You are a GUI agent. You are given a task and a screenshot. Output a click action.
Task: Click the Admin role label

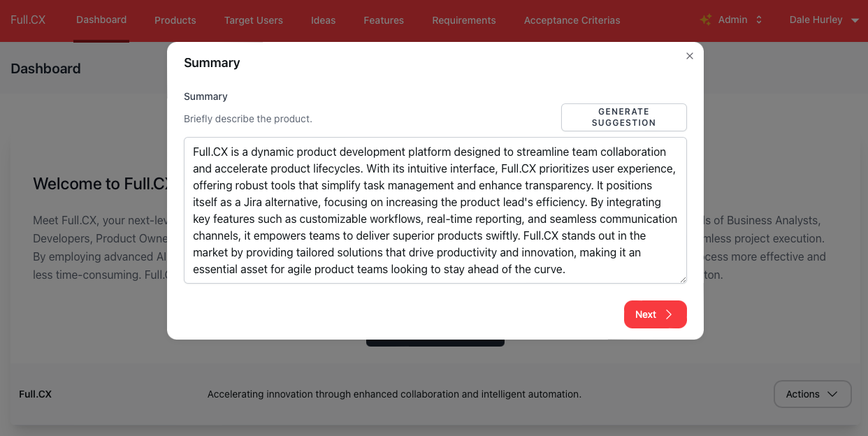tap(732, 20)
